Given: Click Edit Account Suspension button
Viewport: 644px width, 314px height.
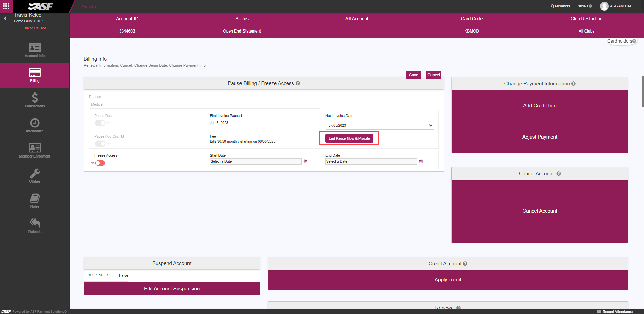Looking at the screenshot, I should point(172,289).
